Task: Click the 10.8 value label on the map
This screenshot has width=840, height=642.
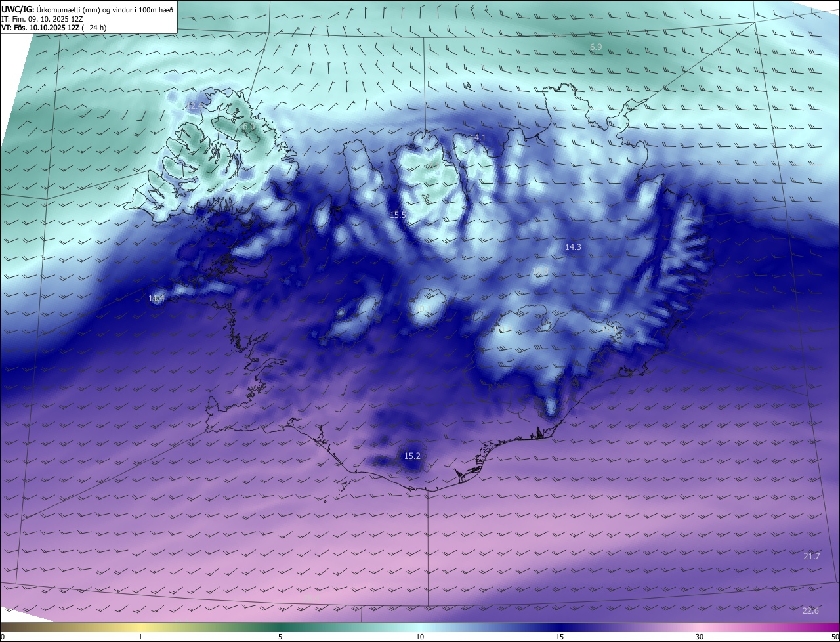Action: (540, 270)
